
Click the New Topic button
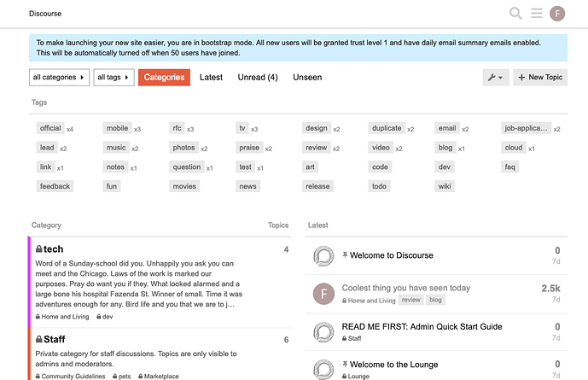tap(540, 77)
